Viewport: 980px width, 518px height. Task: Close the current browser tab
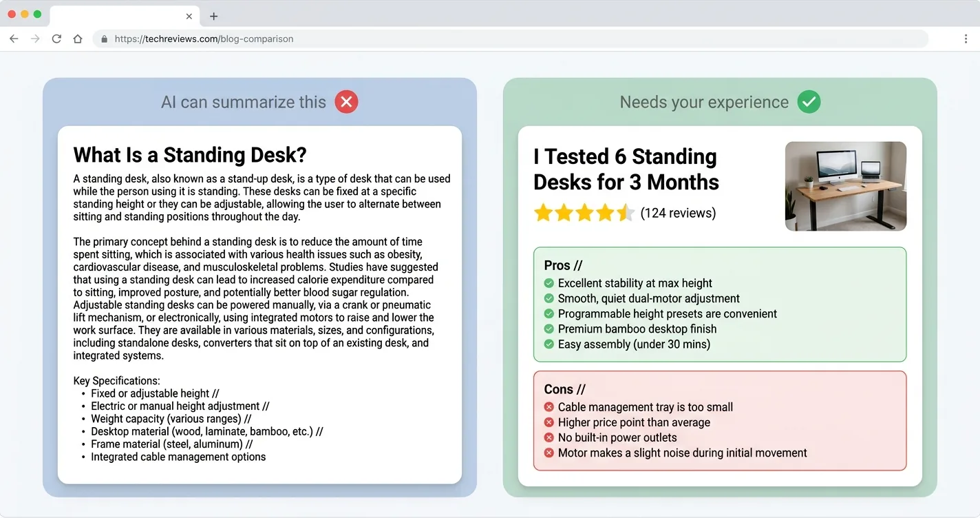click(189, 16)
